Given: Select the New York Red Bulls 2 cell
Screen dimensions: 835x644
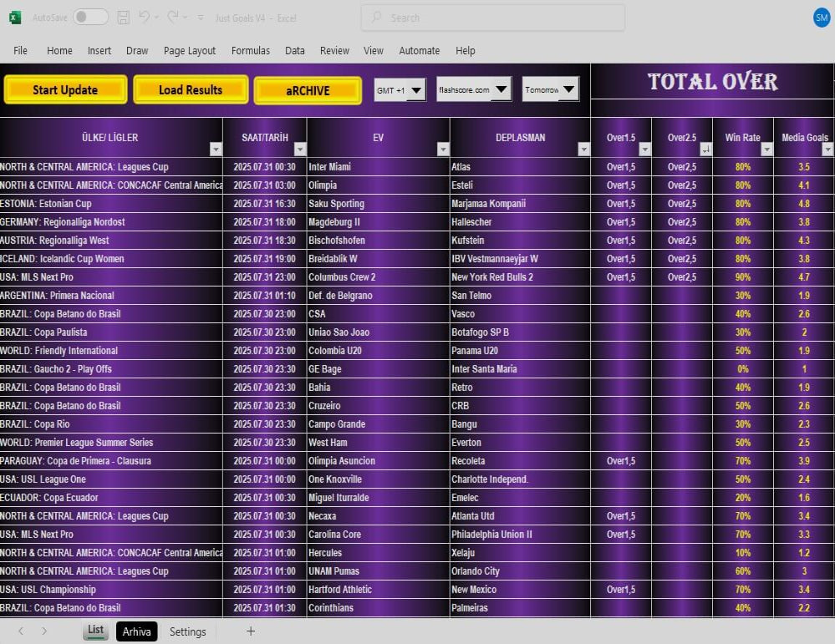Looking at the screenshot, I should [x=520, y=276].
